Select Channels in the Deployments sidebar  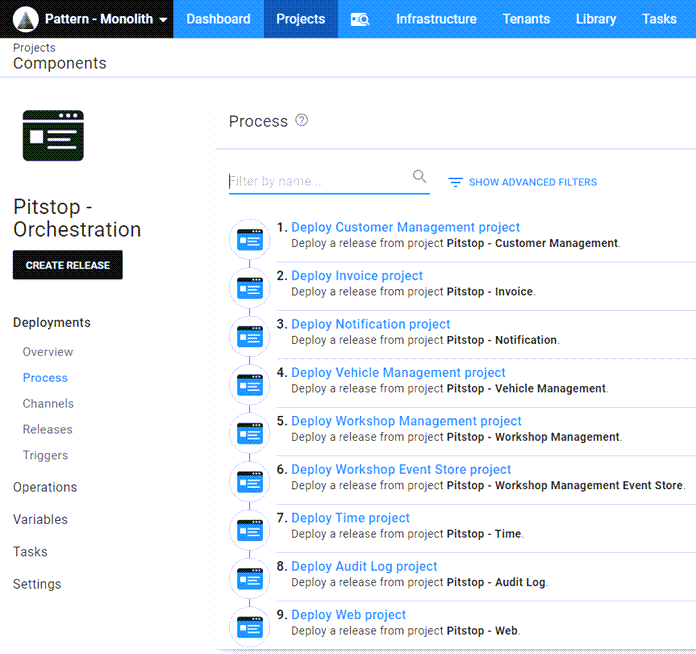48,403
